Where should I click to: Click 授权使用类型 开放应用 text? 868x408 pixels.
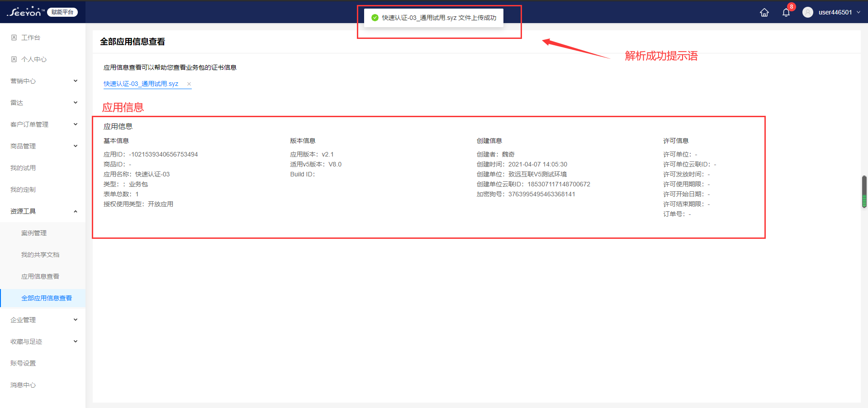(138, 204)
